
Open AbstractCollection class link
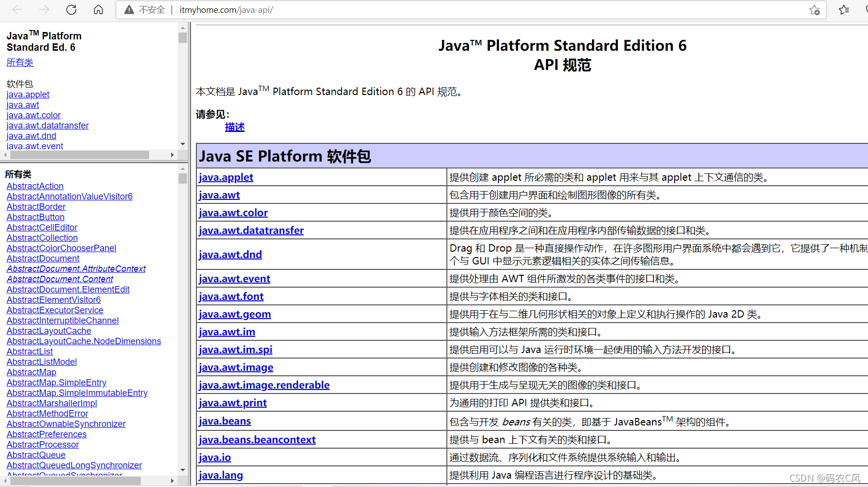pyautogui.click(x=42, y=238)
